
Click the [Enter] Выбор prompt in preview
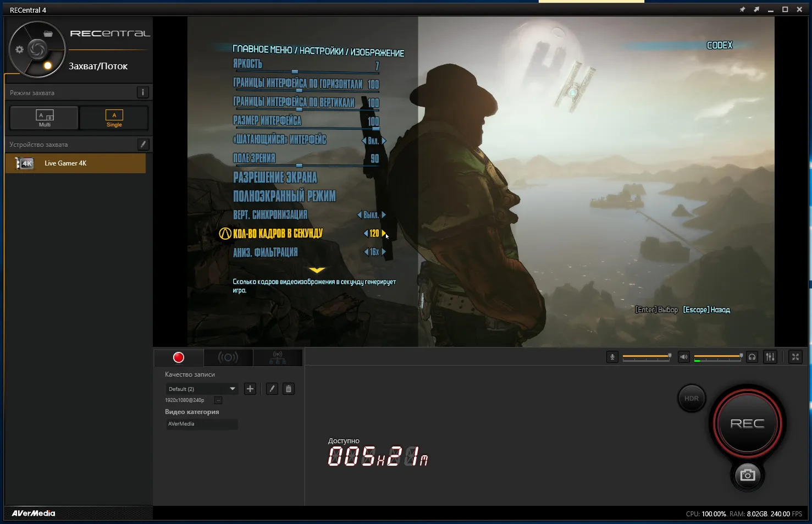tap(656, 310)
